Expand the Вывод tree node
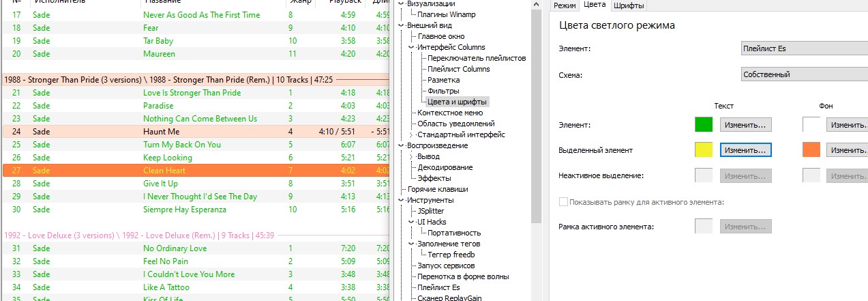 [x=411, y=156]
